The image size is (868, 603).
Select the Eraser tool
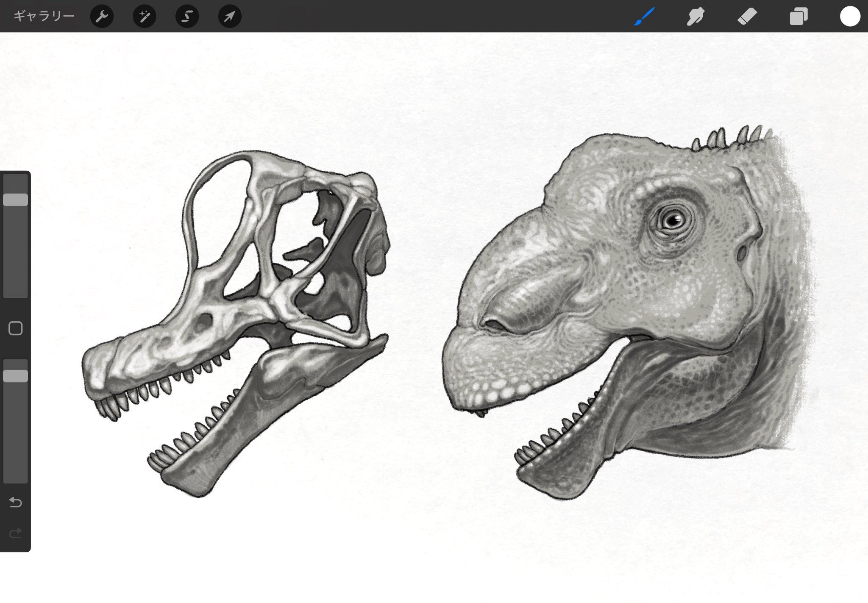point(747,17)
